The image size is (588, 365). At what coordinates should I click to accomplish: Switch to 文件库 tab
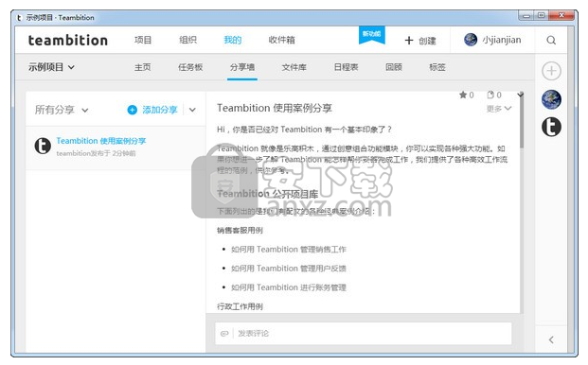pos(294,67)
